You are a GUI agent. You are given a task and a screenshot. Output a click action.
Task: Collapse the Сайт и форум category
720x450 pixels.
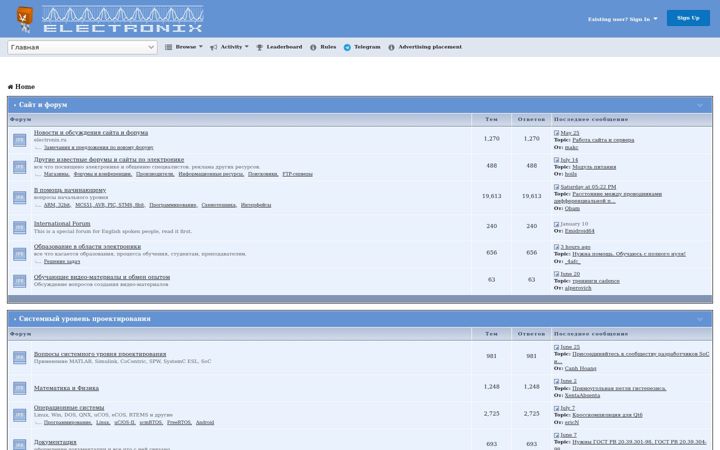pos(700,105)
